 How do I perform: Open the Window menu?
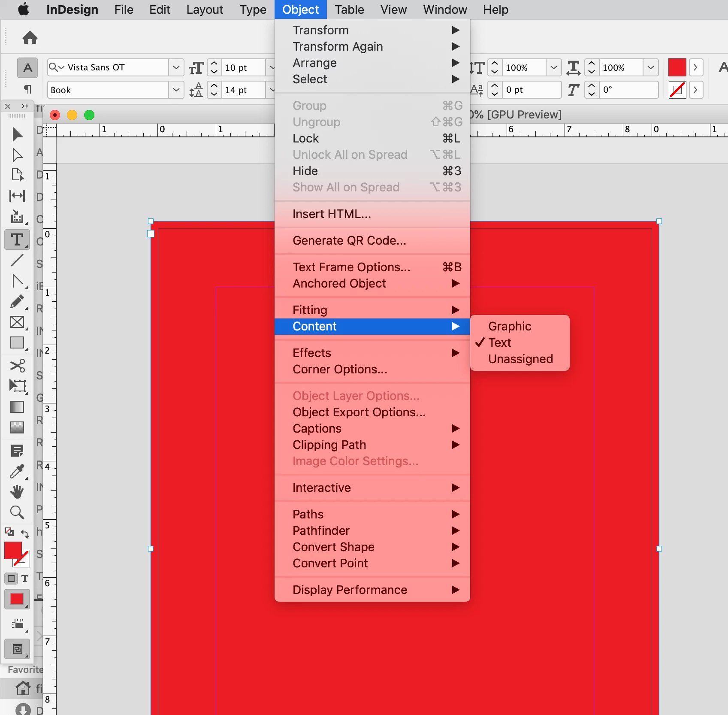445,9
